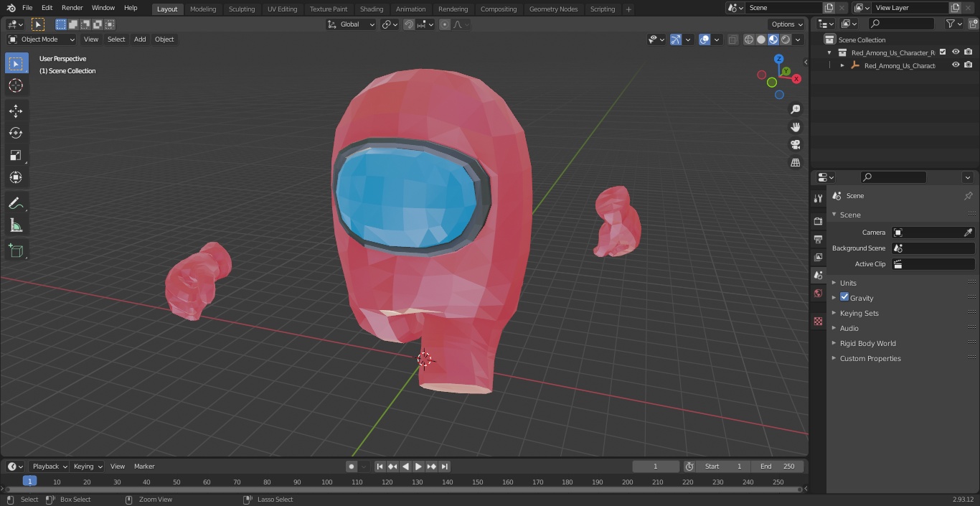Open the Playback dropdown

coord(50,467)
